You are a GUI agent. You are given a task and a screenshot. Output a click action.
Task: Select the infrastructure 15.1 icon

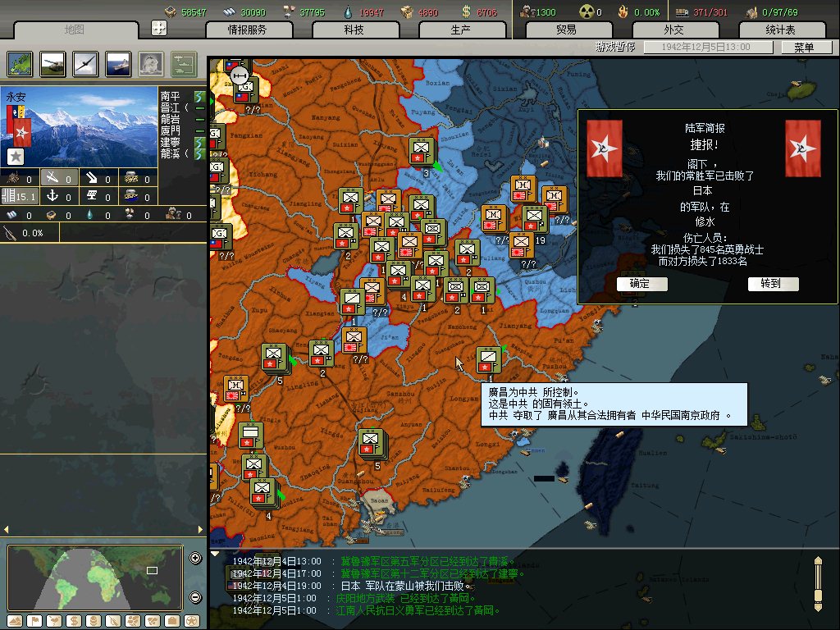(x=20, y=196)
